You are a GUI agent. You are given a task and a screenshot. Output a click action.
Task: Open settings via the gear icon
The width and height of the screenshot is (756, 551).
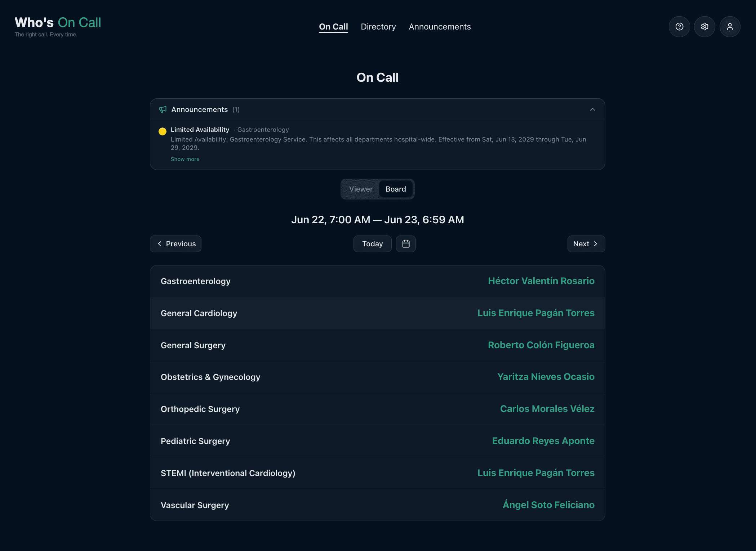(x=704, y=27)
